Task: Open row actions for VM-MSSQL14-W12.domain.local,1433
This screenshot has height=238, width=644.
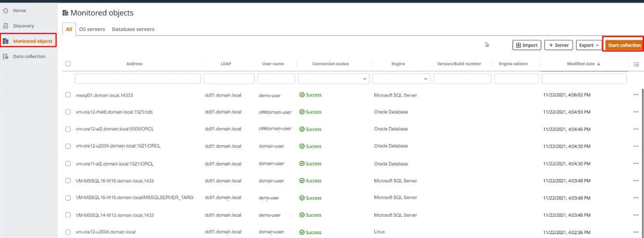Action: 636,215
